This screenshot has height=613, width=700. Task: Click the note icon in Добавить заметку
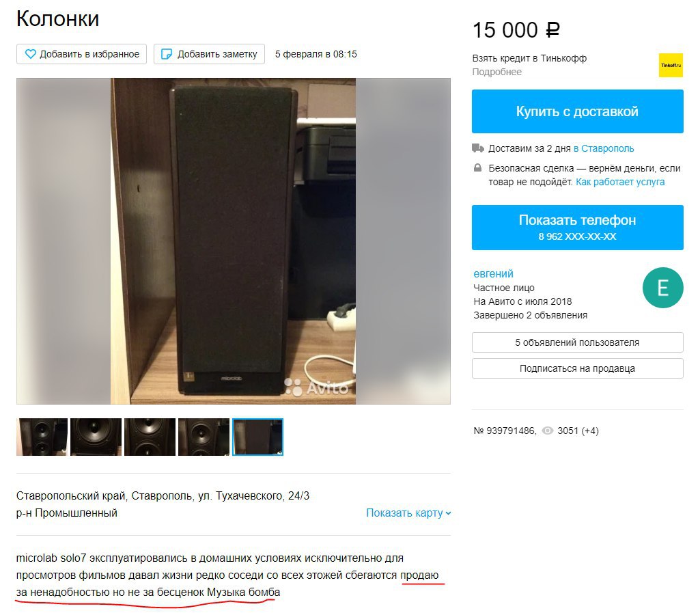(166, 54)
